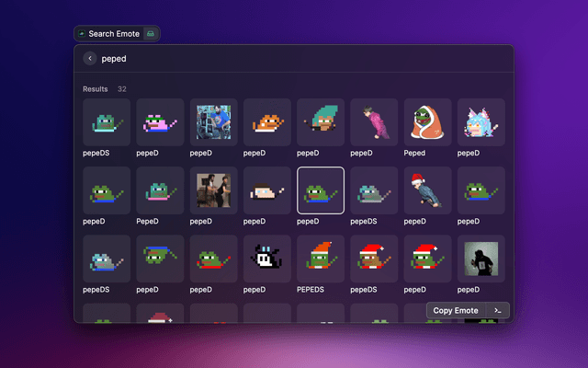
Task: Click the back arrow beside the search field
Action: coord(90,58)
